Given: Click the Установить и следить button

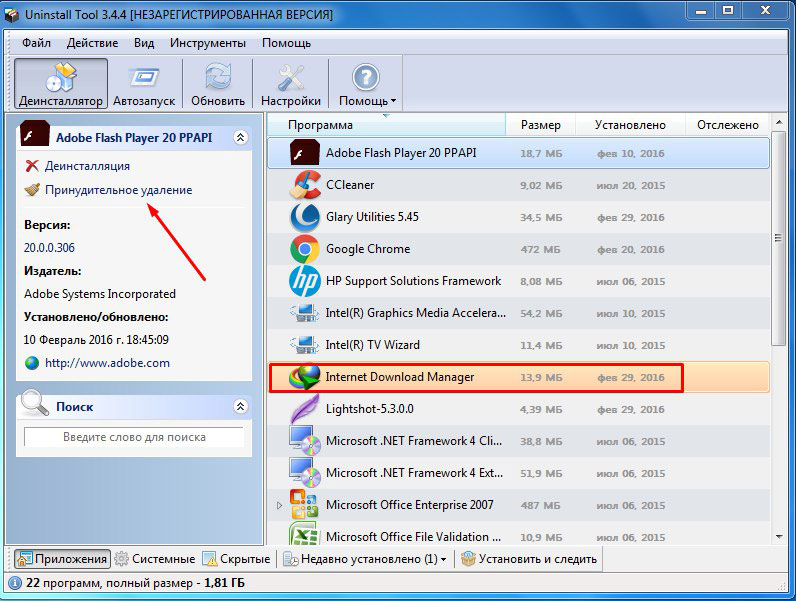Looking at the screenshot, I should pos(529,559).
